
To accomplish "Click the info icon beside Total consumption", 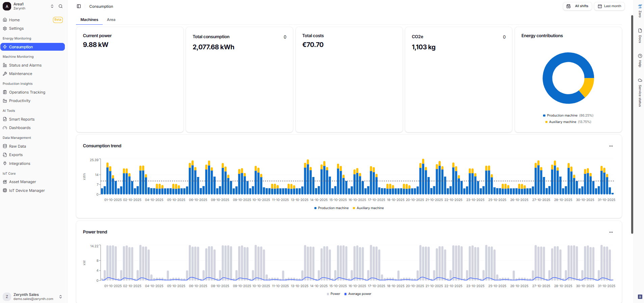I will (285, 37).
